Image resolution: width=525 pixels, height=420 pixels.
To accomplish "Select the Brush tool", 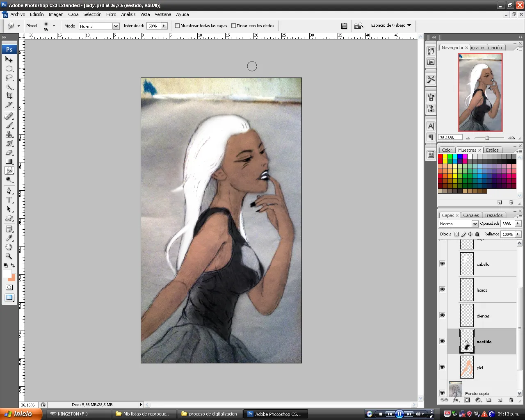I will point(9,126).
